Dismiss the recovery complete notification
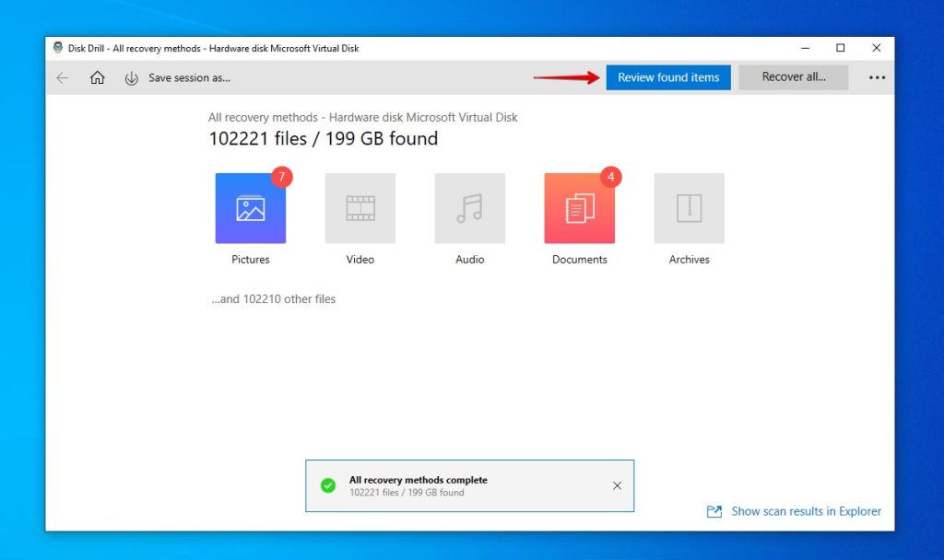The height and width of the screenshot is (560, 944). pyautogui.click(x=617, y=485)
